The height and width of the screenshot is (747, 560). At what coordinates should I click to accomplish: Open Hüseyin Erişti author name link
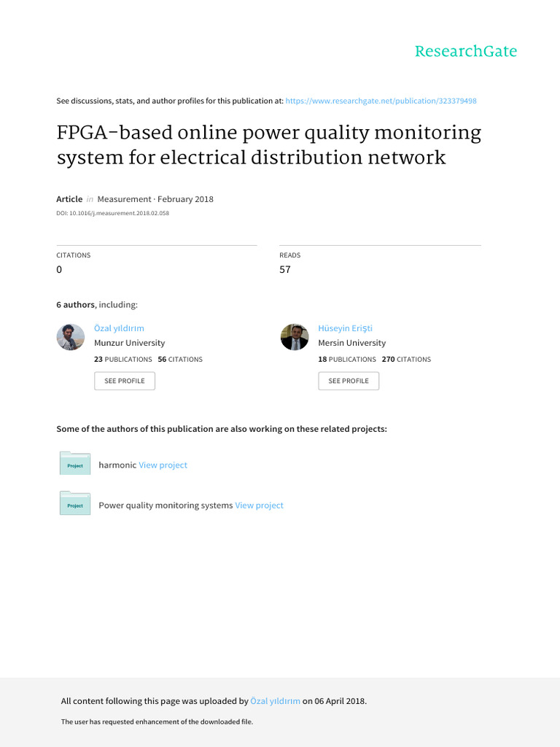[x=345, y=328]
